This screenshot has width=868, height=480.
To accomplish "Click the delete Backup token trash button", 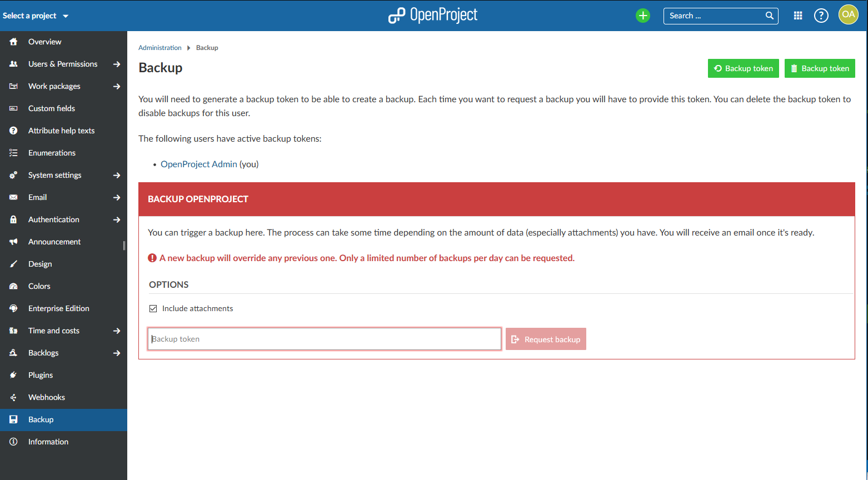I will (x=820, y=68).
